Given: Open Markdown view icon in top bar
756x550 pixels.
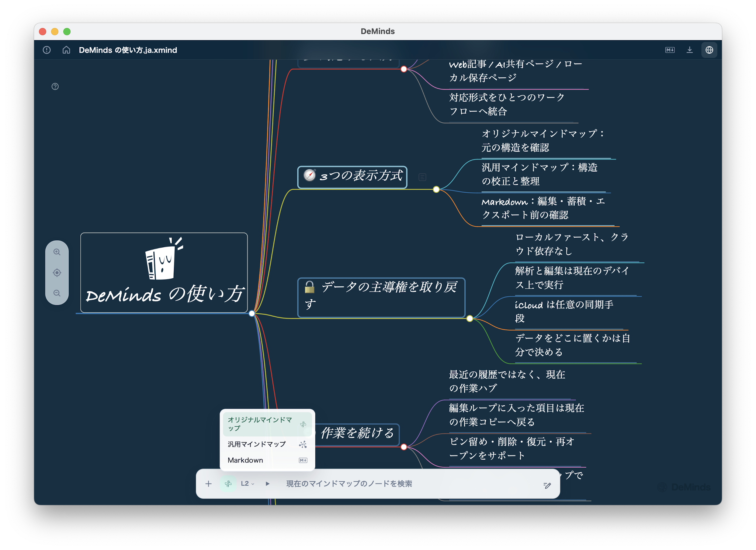Looking at the screenshot, I should pos(670,50).
